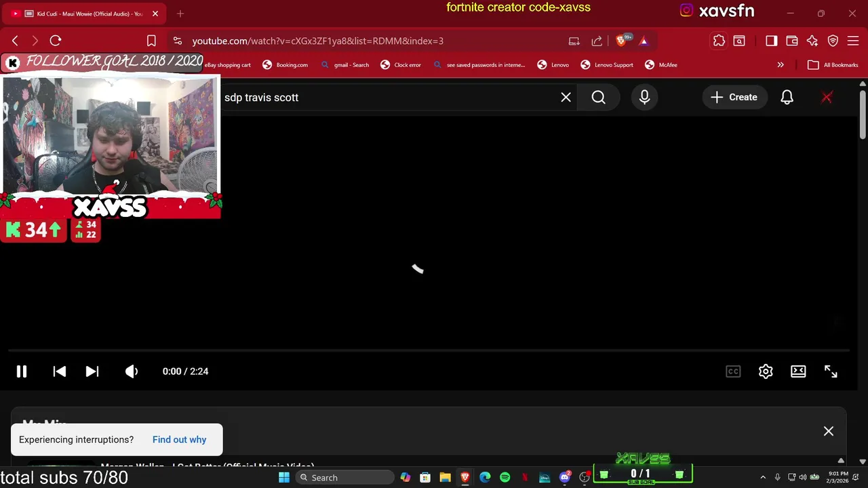Screen dimensions: 868x488
Task: Open the find-in-page toolbar icon
Action: tap(739, 41)
